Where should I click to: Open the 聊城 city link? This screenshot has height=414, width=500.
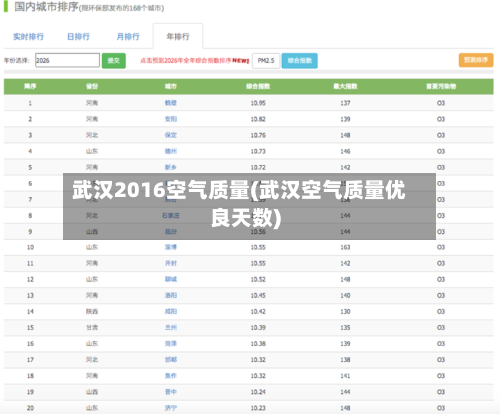click(x=171, y=279)
